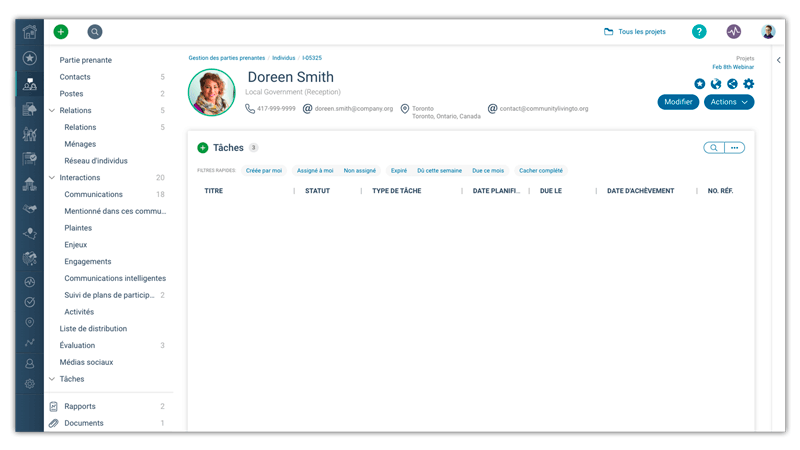Viewport: 800px width, 450px height.
Task: Click the Modifier button
Action: click(x=678, y=102)
